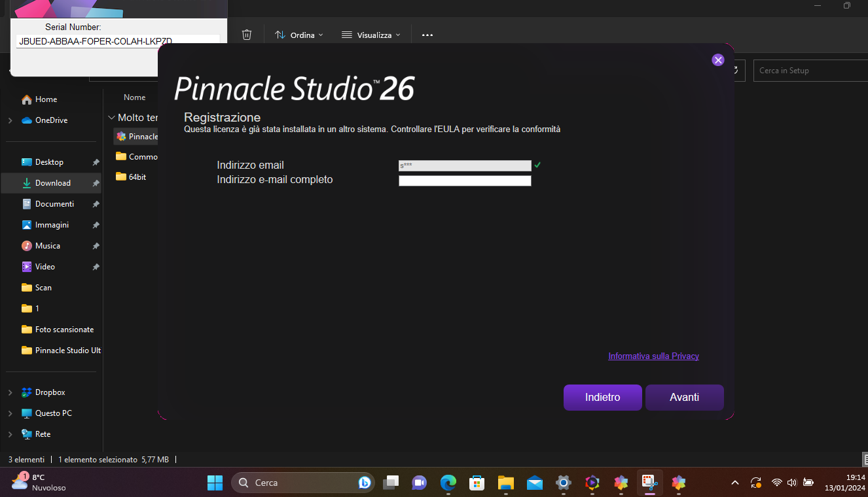
Task: Click the Indietro button
Action: click(602, 398)
